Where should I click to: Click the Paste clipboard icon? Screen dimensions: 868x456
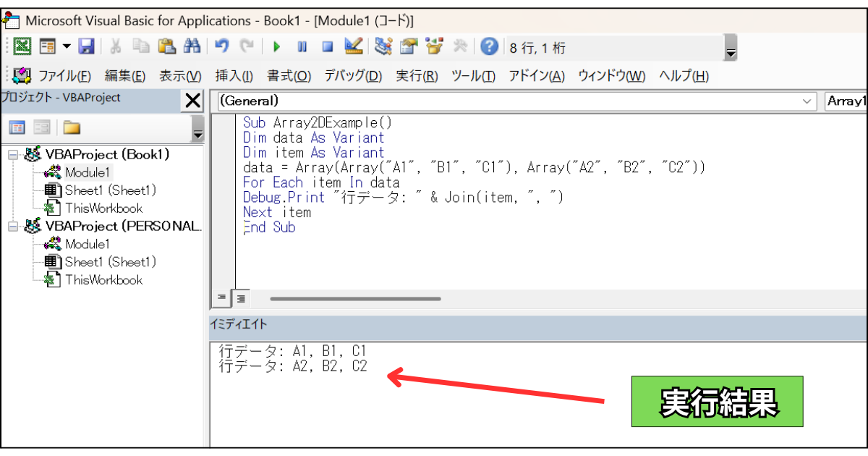(166, 47)
